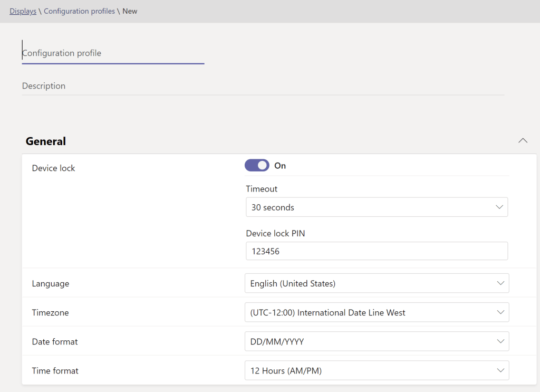Click the chevron arrow in the Timeout field

(499, 207)
